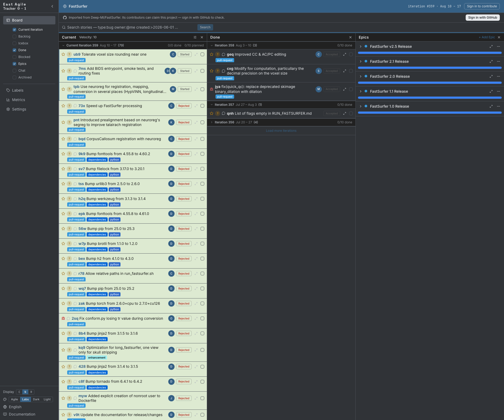Star the geq story in Done

tap(212, 54)
